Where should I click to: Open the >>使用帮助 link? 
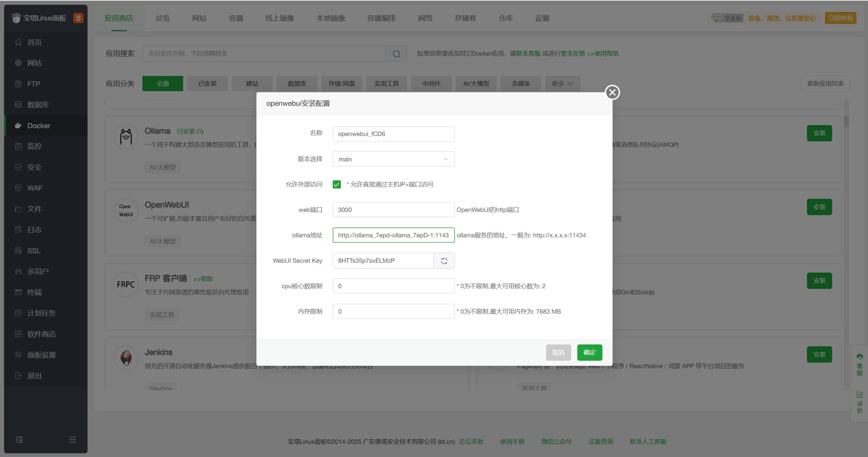tap(602, 54)
